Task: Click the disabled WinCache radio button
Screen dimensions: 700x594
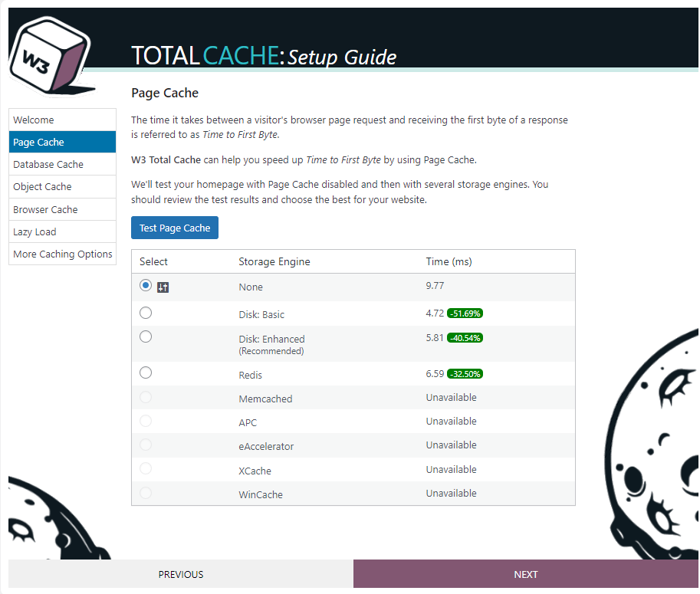Action: pyautogui.click(x=146, y=493)
